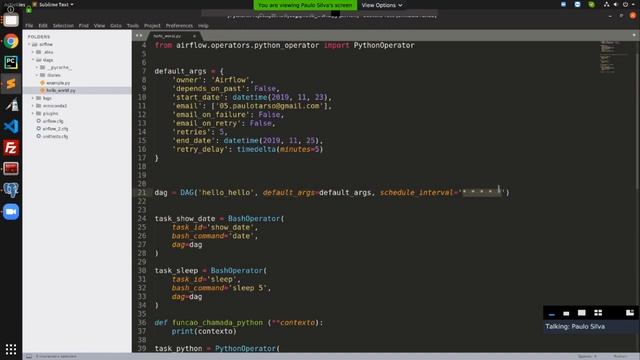Image resolution: width=640 pixels, height=360 pixels.
Task: Open example.py in sidebar
Action: (x=58, y=83)
